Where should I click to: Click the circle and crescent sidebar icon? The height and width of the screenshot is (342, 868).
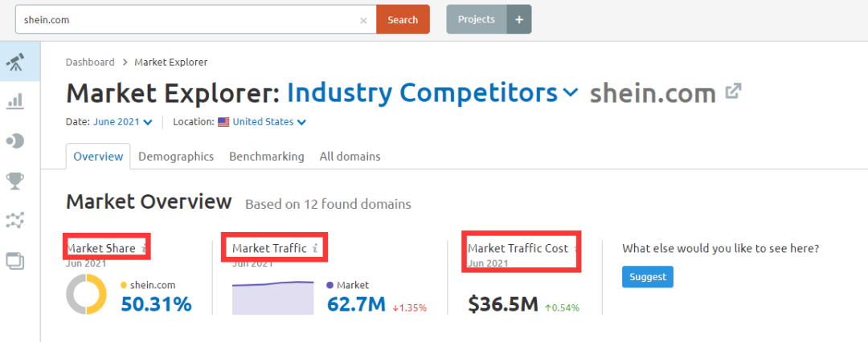[x=14, y=140]
